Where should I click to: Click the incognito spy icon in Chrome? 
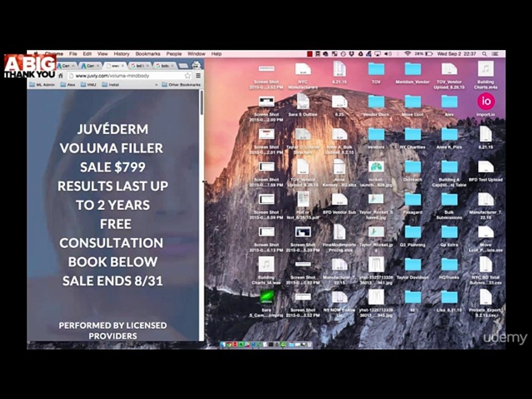[x=196, y=65]
